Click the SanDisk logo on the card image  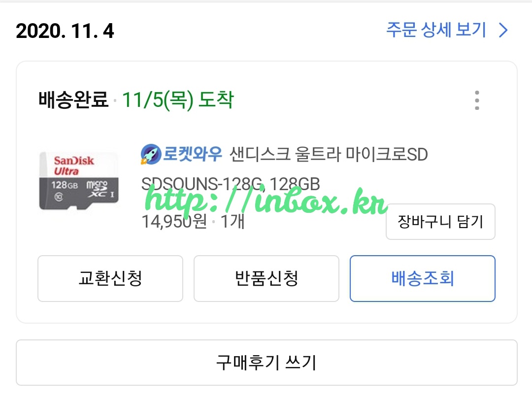pos(74,161)
